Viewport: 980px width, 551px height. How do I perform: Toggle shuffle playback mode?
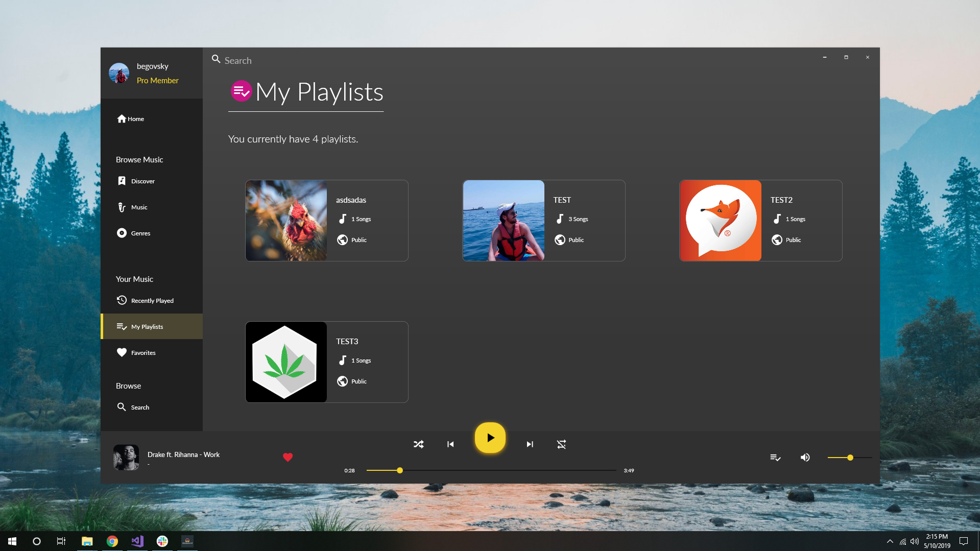(x=418, y=444)
